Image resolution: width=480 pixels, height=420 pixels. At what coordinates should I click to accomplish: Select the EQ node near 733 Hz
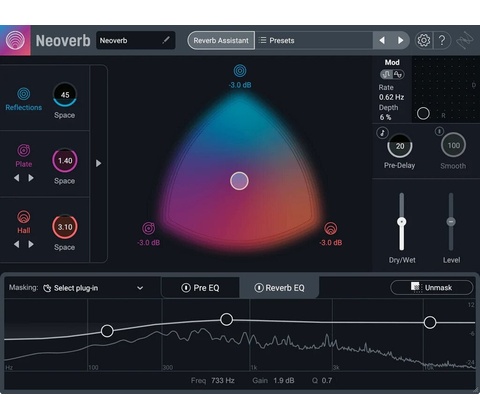pyautogui.click(x=227, y=319)
